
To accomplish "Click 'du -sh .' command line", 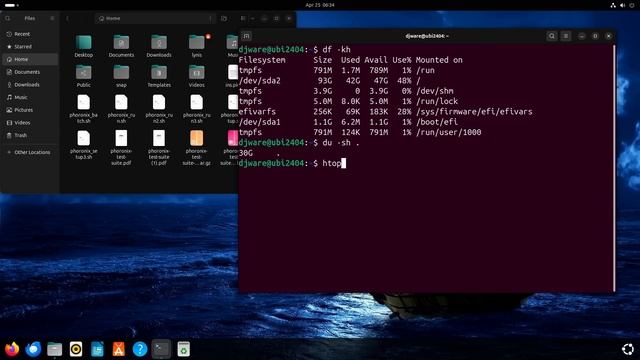I will point(341,142).
